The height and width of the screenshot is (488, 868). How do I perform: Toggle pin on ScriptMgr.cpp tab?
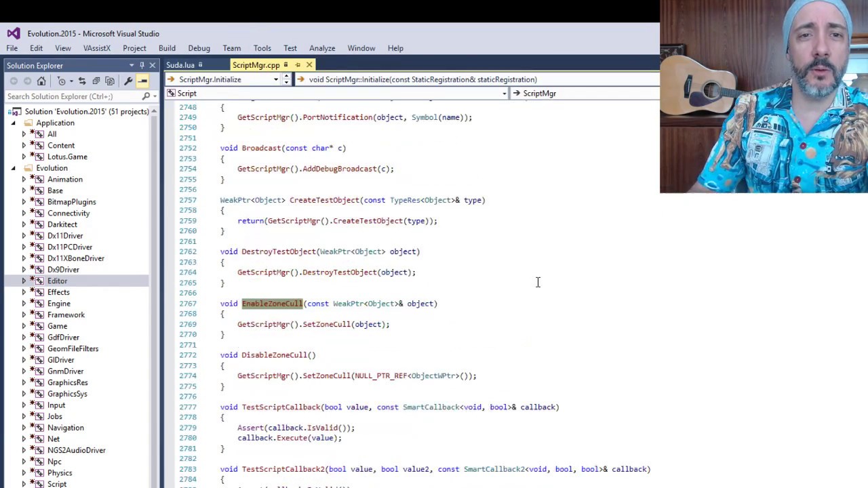(x=298, y=65)
